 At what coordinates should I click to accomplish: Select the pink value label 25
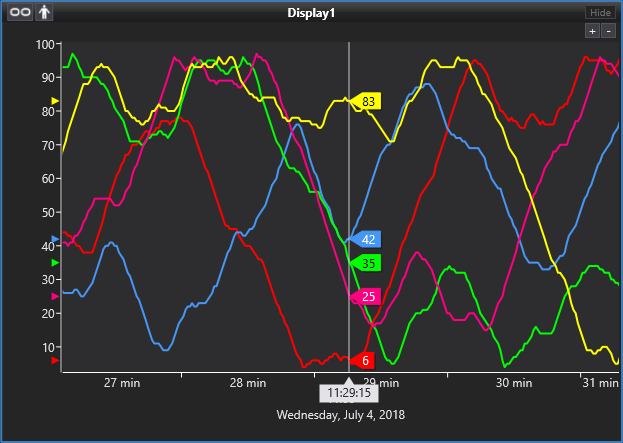(x=368, y=296)
